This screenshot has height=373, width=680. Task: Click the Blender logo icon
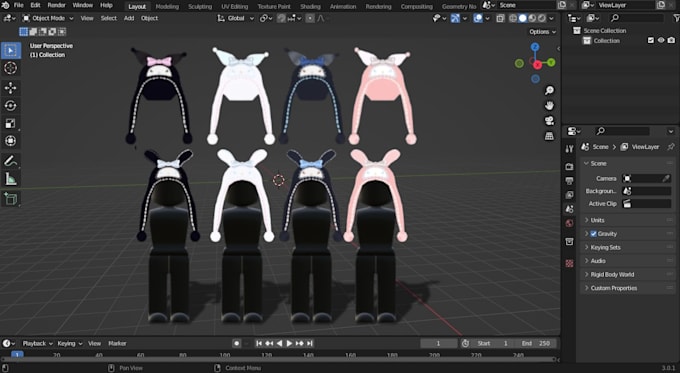6,5
